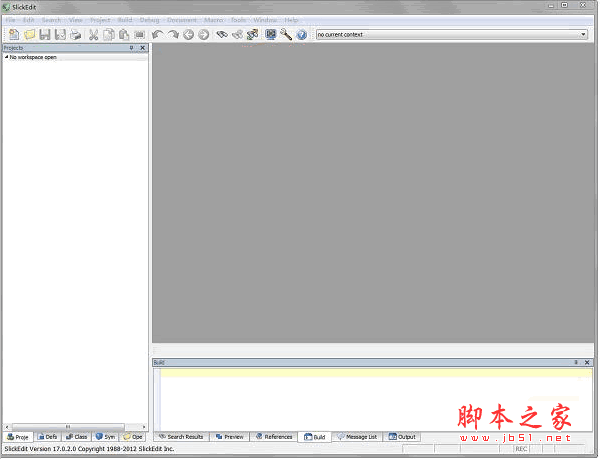Toggle auto-hide pin on Build panel

[576, 362]
